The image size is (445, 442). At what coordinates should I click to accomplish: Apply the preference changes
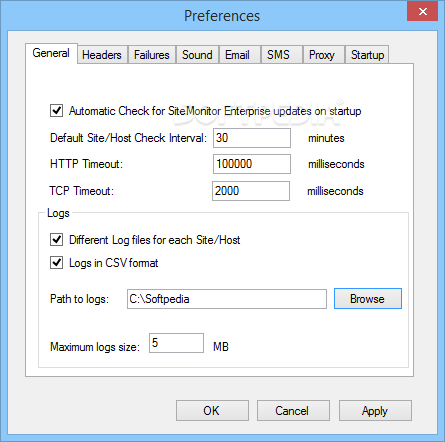click(x=375, y=411)
